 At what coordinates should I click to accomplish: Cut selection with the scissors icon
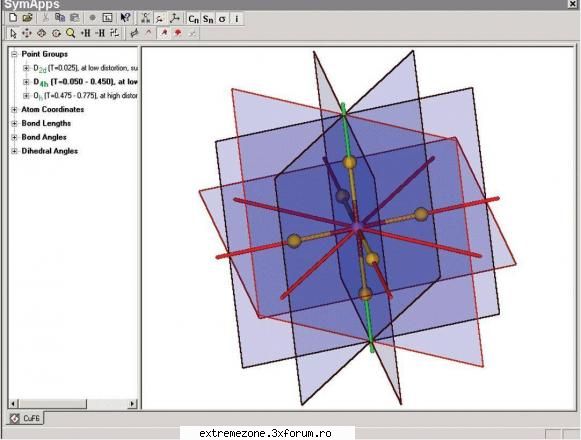point(46,18)
